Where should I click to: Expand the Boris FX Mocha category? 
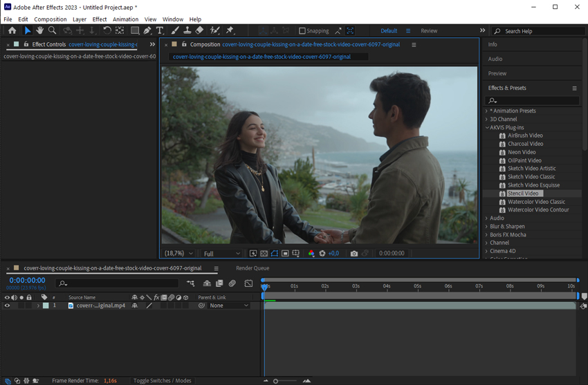point(486,234)
